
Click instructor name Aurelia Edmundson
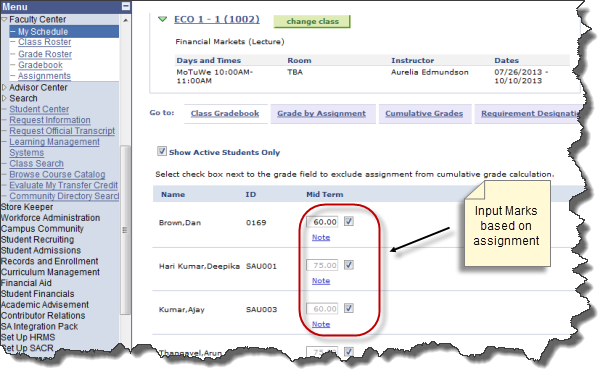[x=429, y=72]
